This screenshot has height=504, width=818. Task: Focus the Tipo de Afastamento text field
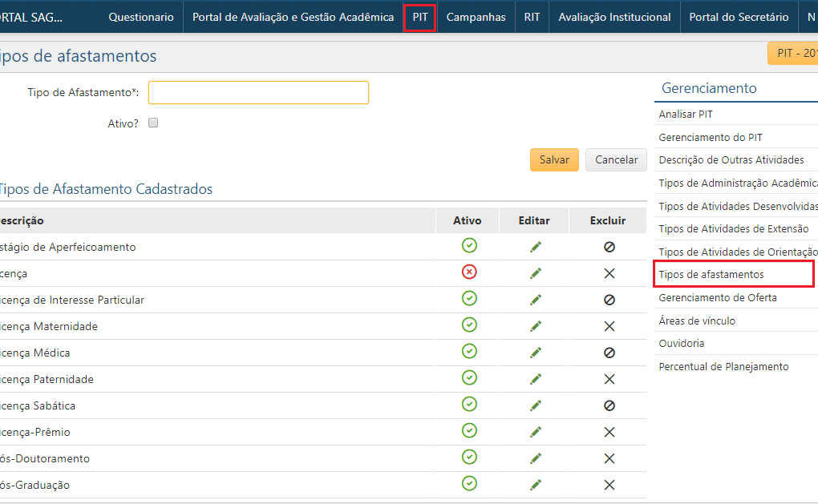258,93
